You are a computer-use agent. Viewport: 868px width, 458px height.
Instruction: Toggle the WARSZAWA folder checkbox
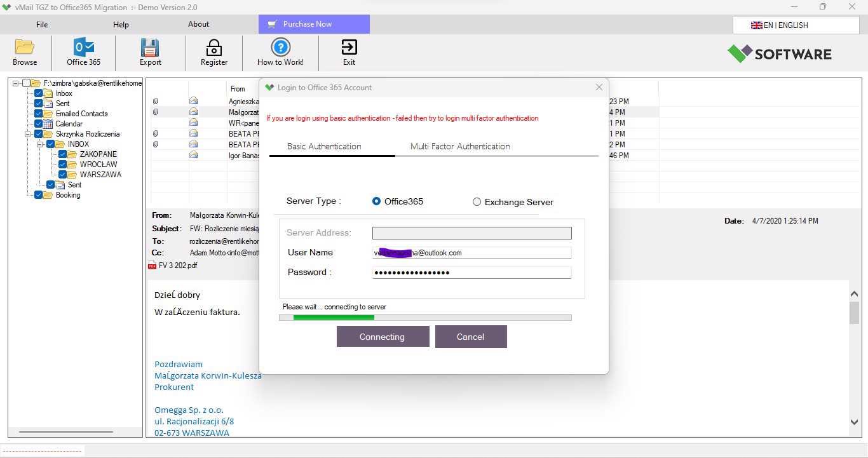tap(62, 175)
